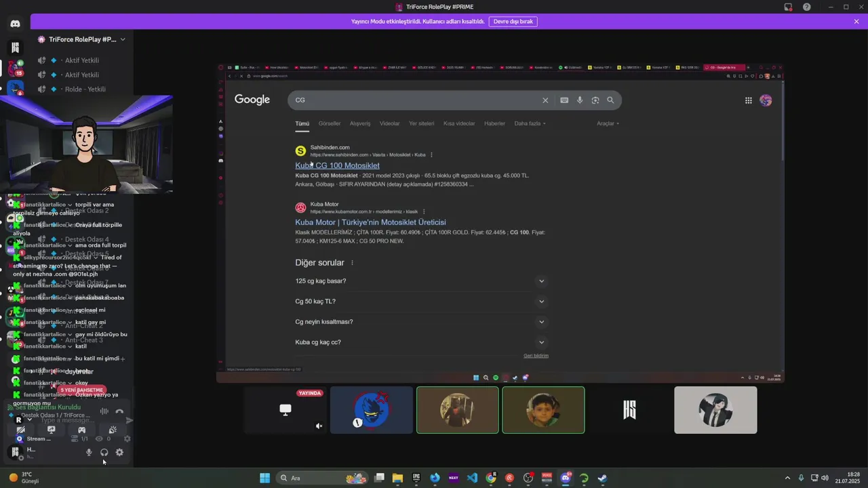868x488 pixels.
Task: Select the 'Görseller' search tab
Action: 330,123
